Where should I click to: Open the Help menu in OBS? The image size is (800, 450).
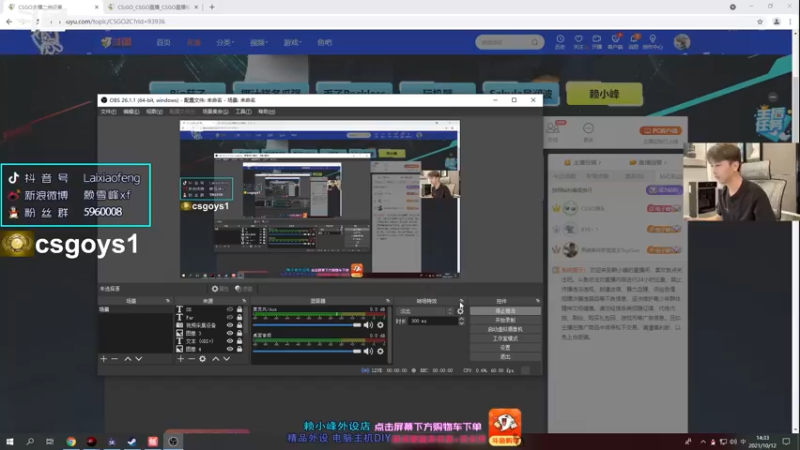click(x=266, y=112)
